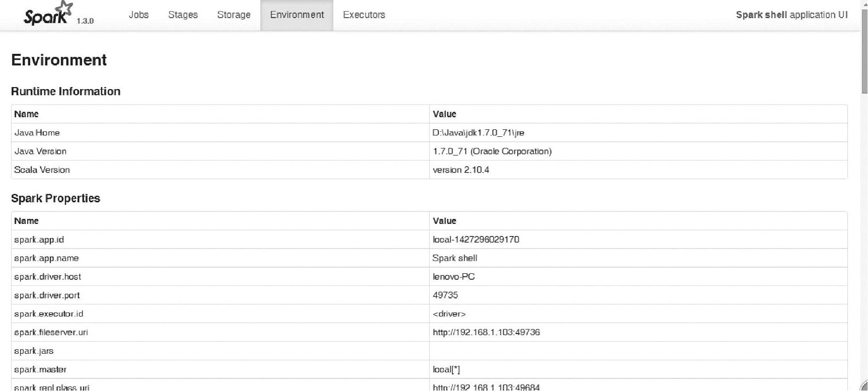Click the Scala Version row
Screen dimensions: 868x391
pos(42,170)
